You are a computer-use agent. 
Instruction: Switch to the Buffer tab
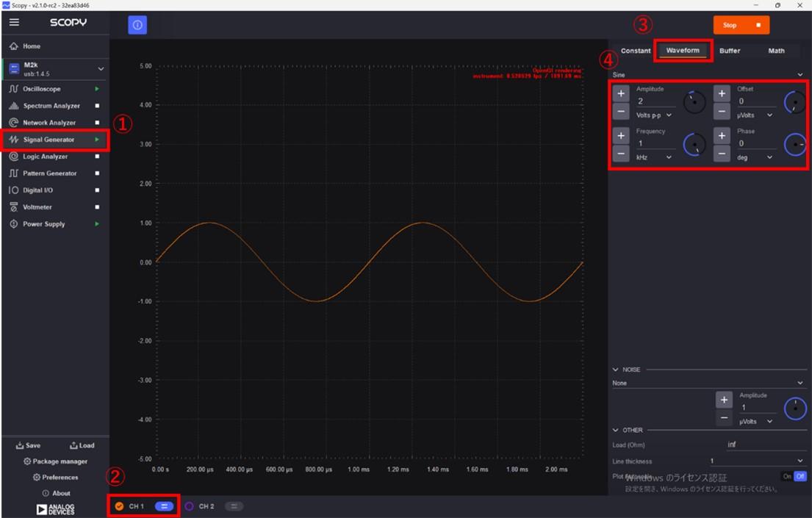pyautogui.click(x=730, y=51)
